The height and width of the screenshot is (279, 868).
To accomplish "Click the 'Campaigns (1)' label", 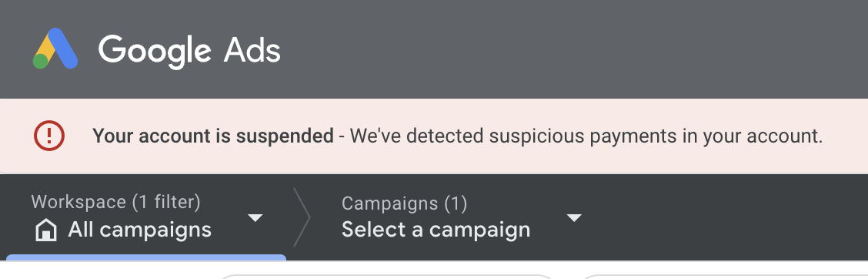I will [404, 203].
